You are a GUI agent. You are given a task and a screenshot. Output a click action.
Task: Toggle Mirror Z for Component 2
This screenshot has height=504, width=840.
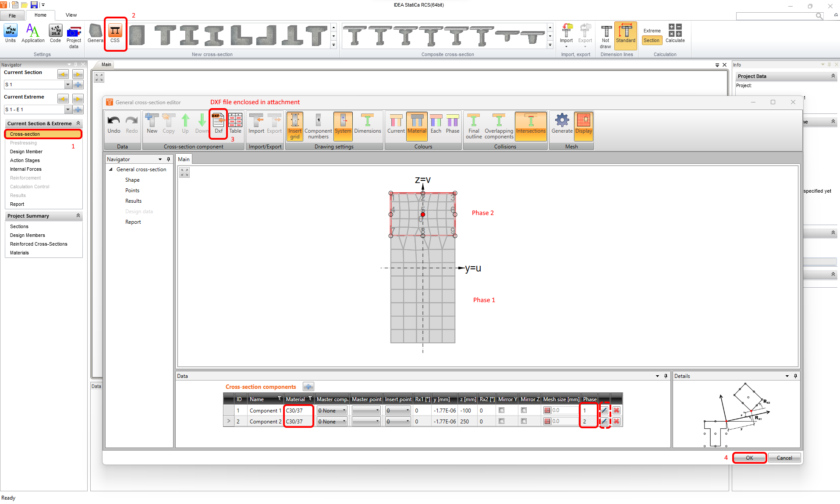click(x=524, y=421)
